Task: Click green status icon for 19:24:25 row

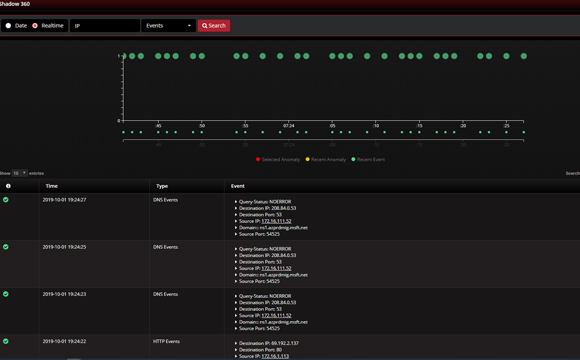Action: (6, 247)
